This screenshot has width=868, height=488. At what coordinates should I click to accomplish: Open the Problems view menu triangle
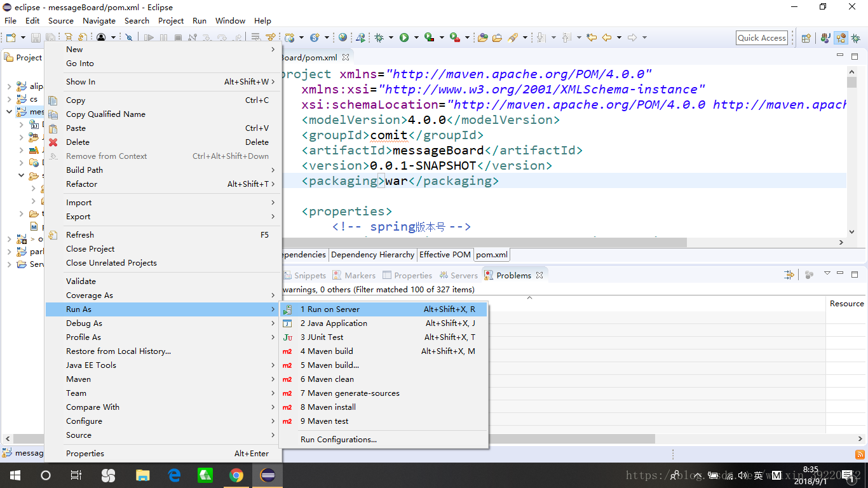827,273
